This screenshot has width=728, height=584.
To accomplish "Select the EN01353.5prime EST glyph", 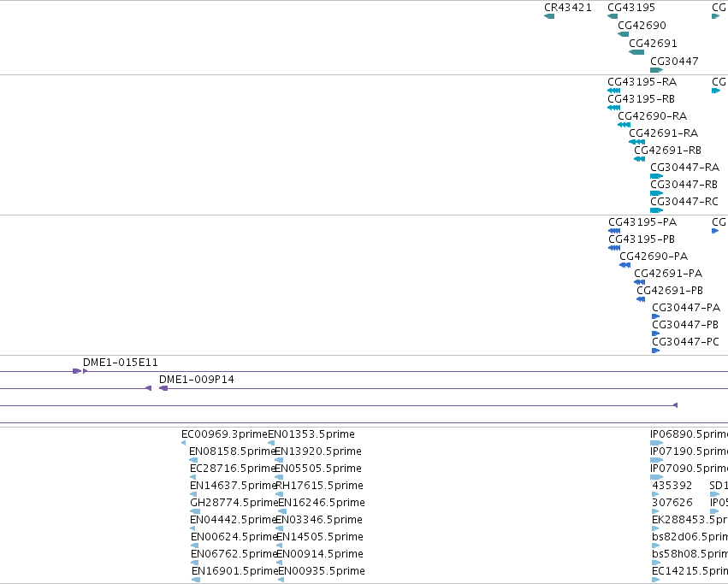I will (271, 443).
